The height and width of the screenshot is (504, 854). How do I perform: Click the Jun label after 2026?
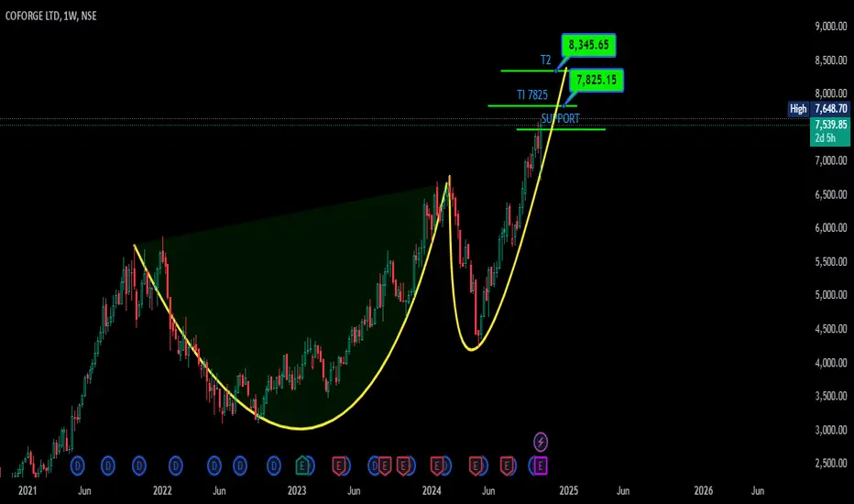(758, 490)
